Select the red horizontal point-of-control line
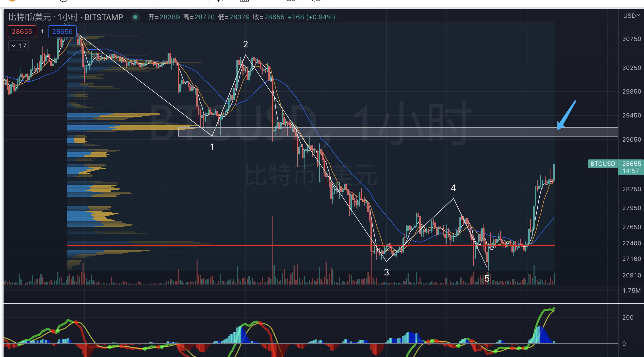The image size is (644, 357). (x=311, y=245)
